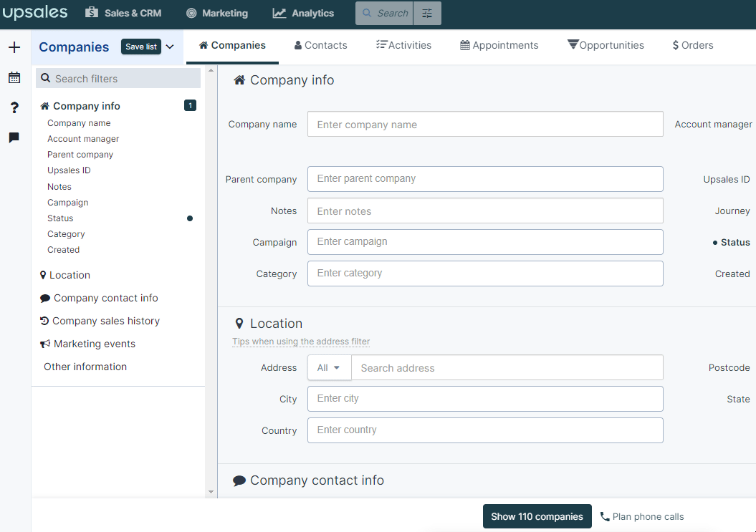756x532 pixels.
Task: Click the Enter country field
Action: coord(486,430)
